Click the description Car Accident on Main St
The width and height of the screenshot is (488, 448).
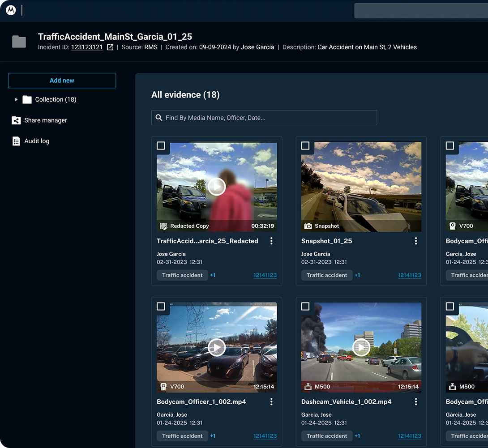coord(367,47)
